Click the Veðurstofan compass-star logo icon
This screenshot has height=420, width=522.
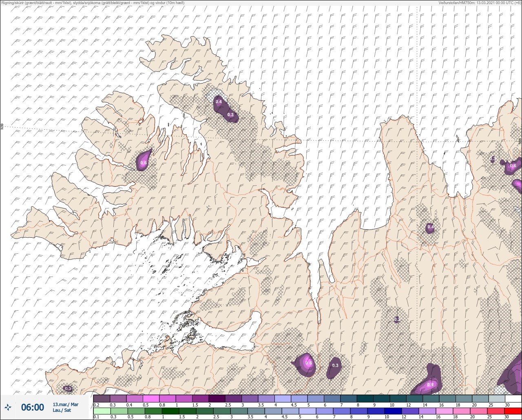tap(8, 407)
